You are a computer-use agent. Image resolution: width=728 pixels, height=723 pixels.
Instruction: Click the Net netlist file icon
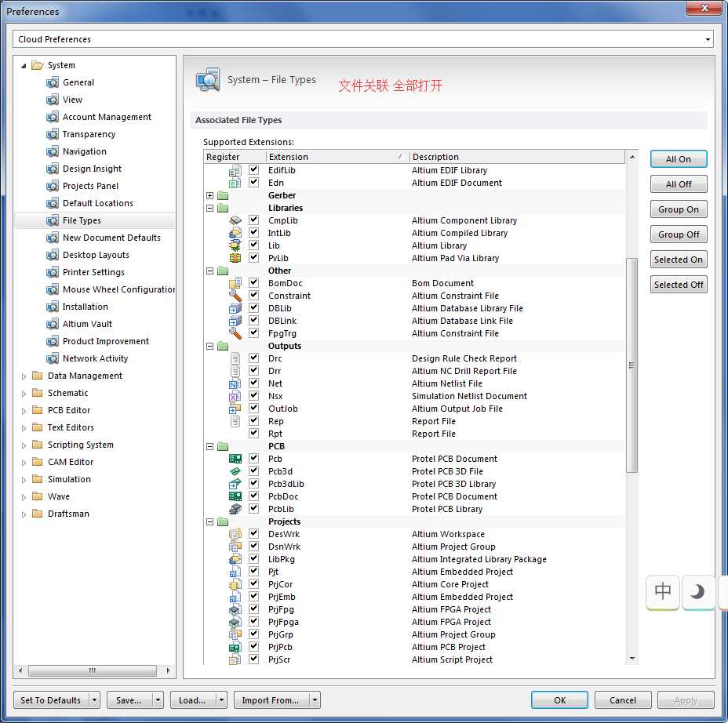click(x=235, y=383)
